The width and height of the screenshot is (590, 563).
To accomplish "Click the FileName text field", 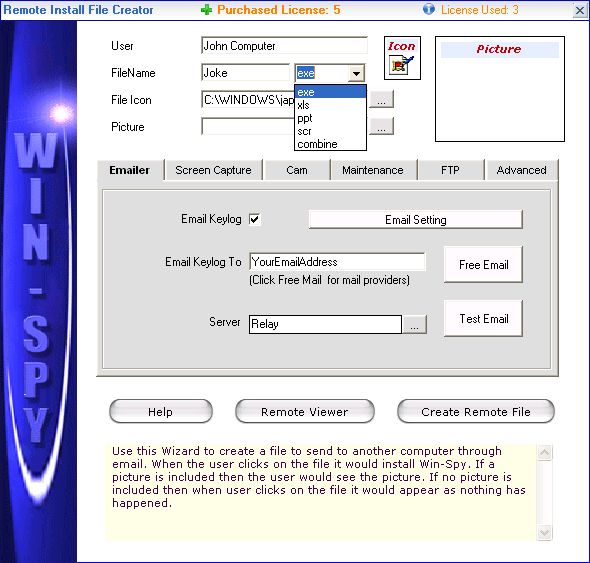I will [245, 73].
